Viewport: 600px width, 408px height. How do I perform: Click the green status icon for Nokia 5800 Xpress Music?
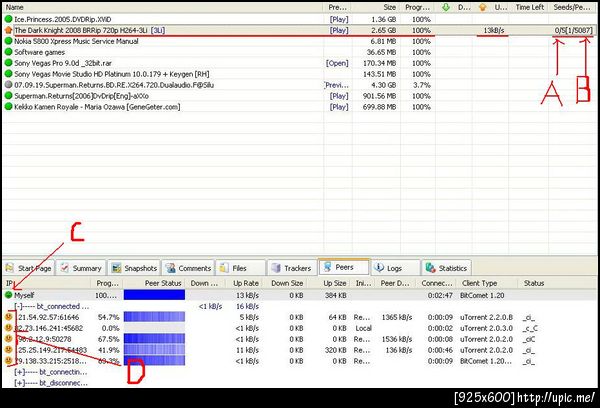[8, 41]
